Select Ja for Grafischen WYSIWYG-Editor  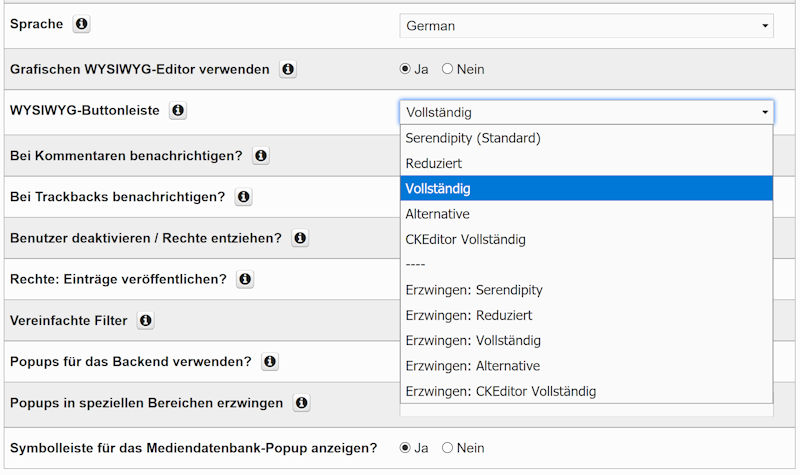pyautogui.click(x=405, y=69)
